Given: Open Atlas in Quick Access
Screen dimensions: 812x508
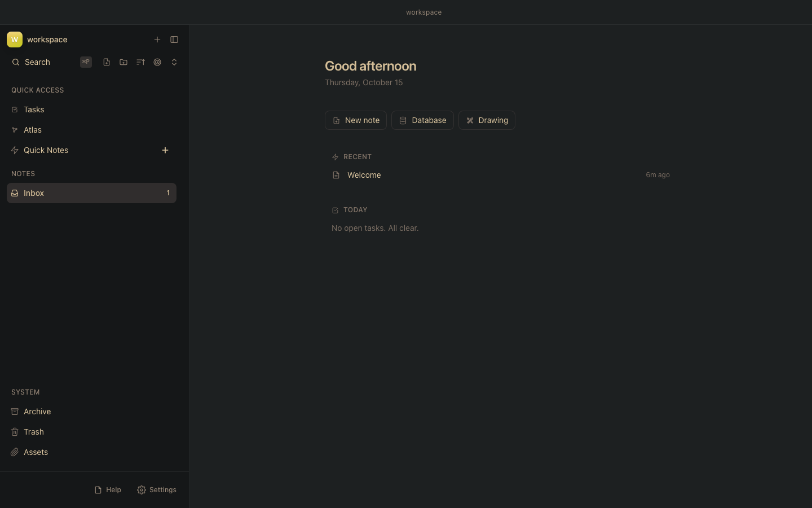Looking at the screenshot, I should (91, 130).
